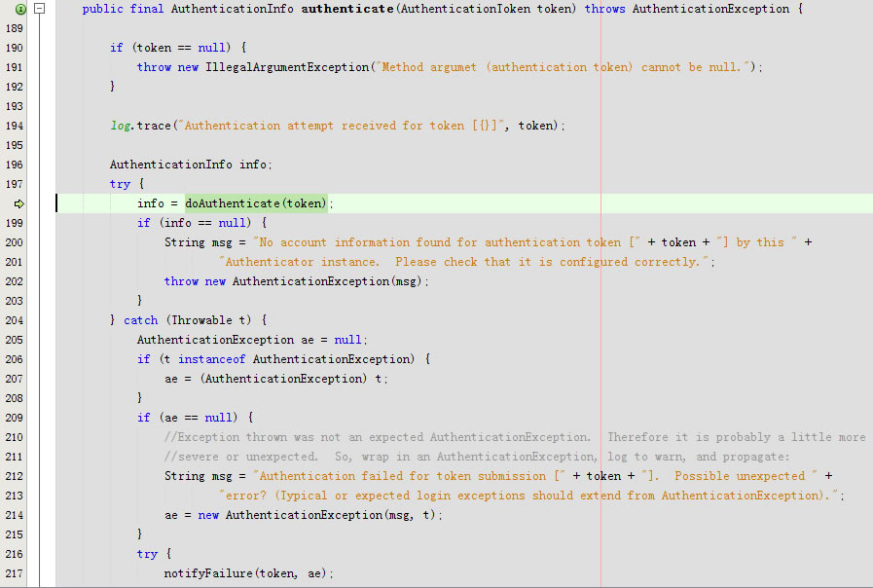Click 'AuthenticationInfo info;' declaration on line 196
The height and width of the screenshot is (588, 873).
click(x=191, y=165)
